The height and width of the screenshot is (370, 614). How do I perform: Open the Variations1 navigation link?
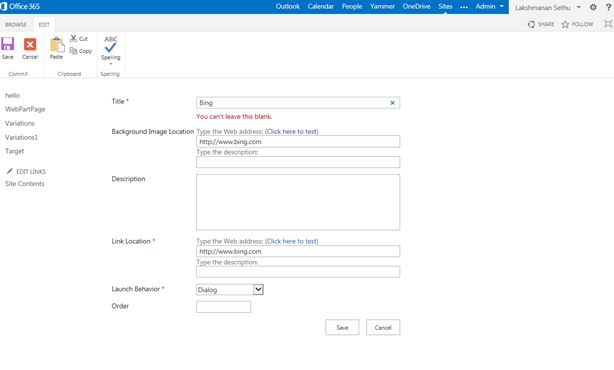click(21, 137)
